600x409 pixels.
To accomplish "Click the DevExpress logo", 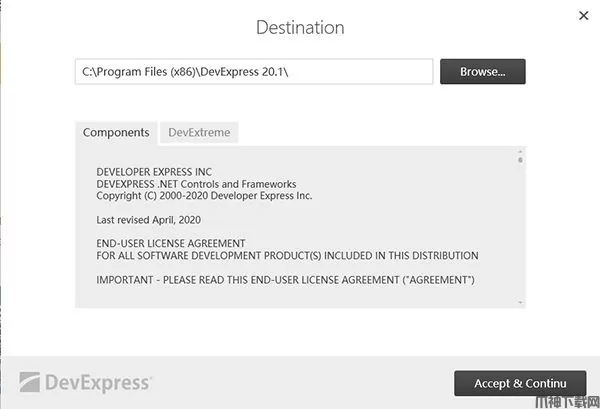I will tap(85, 382).
